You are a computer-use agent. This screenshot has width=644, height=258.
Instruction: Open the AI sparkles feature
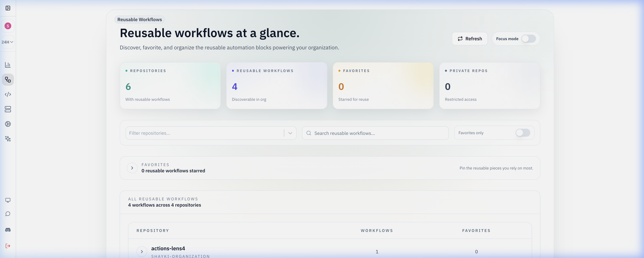pyautogui.click(x=8, y=139)
